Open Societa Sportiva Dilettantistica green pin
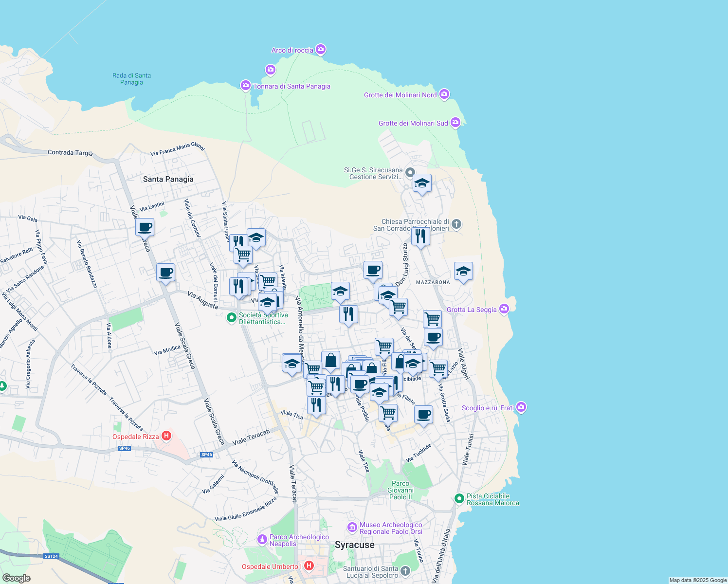Screen dimensions: 728x584 click(x=232, y=318)
